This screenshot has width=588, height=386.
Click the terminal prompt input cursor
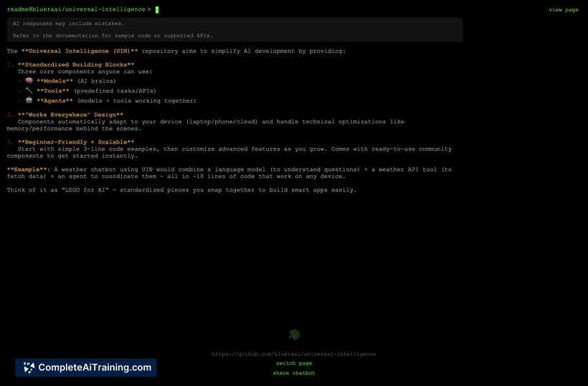pyautogui.click(x=157, y=10)
